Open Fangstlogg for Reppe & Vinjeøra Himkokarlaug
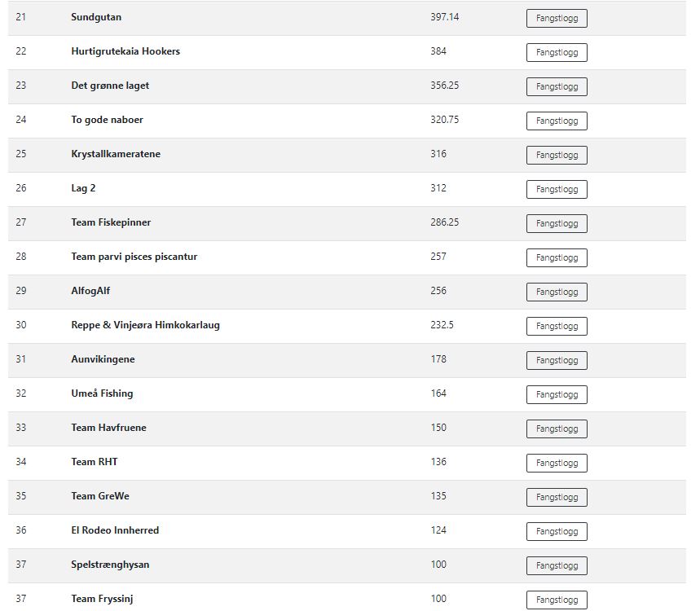The image size is (700, 611). 557,326
